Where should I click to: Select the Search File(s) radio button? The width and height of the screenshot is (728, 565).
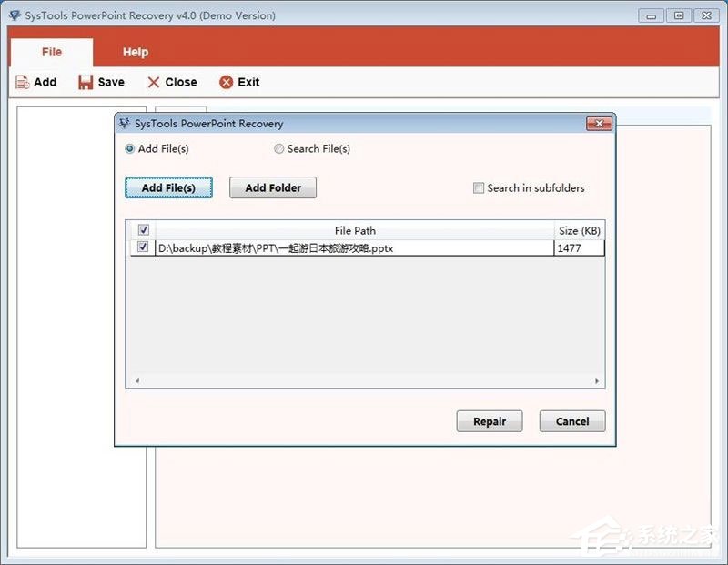(279, 148)
